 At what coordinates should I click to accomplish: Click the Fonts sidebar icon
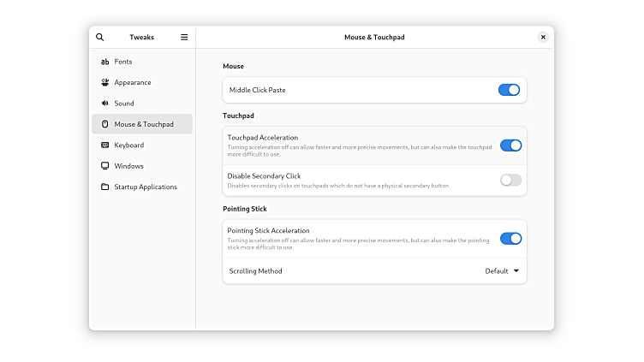pyautogui.click(x=104, y=62)
